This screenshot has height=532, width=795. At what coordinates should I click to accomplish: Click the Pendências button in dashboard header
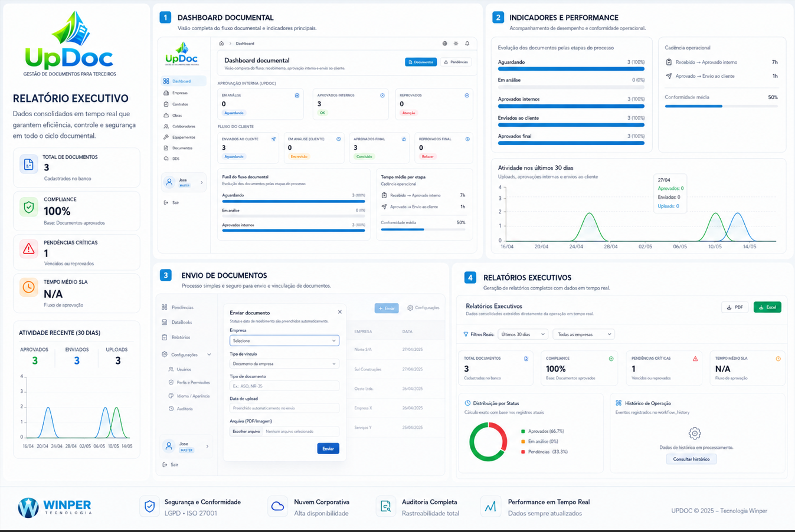point(456,62)
